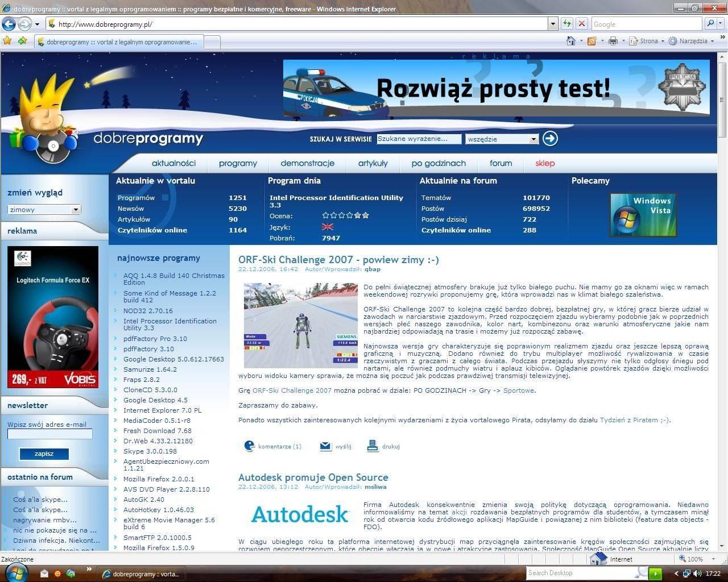The width and height of the screenshot is (728, 582).
Task: Click the wyślij envelope icon
Action: [325, 446]
